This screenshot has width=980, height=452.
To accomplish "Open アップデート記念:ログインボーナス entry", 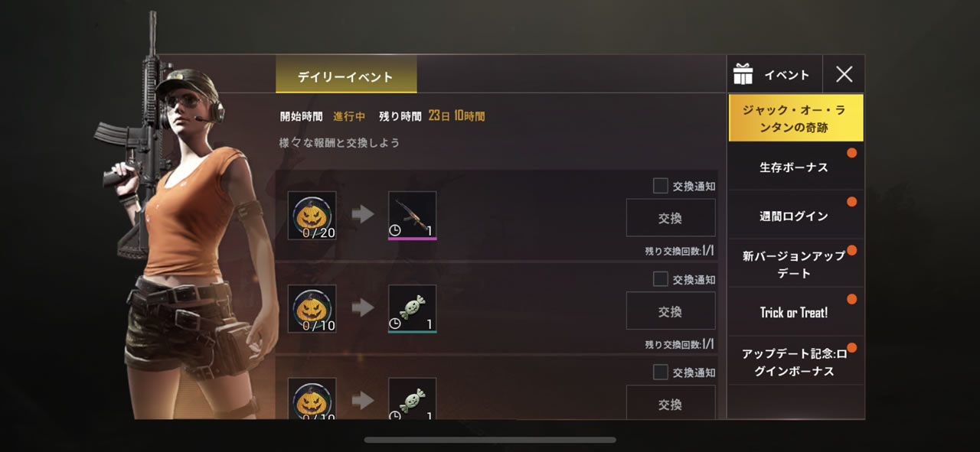I will 795,361.
